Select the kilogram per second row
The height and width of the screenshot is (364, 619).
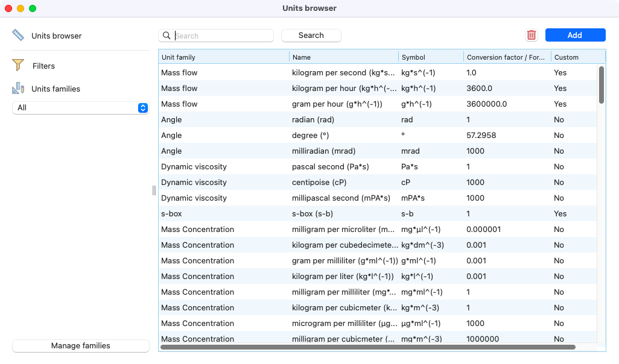[378, 72]
